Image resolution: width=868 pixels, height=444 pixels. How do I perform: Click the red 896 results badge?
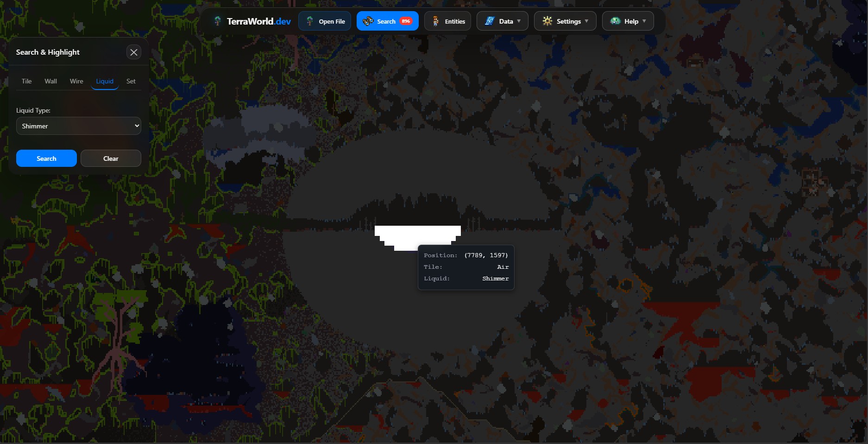tap(406, 21)
